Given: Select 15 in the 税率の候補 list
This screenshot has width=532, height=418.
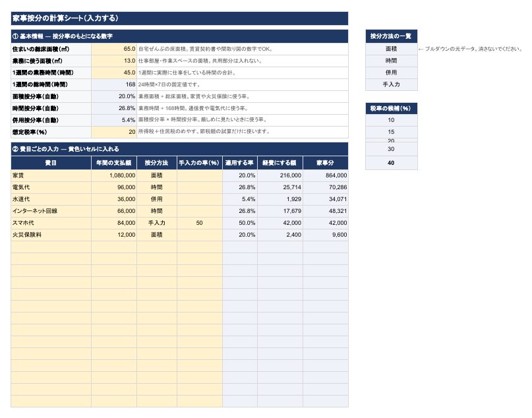Looking at the screenshot, I should click(391, 132).
